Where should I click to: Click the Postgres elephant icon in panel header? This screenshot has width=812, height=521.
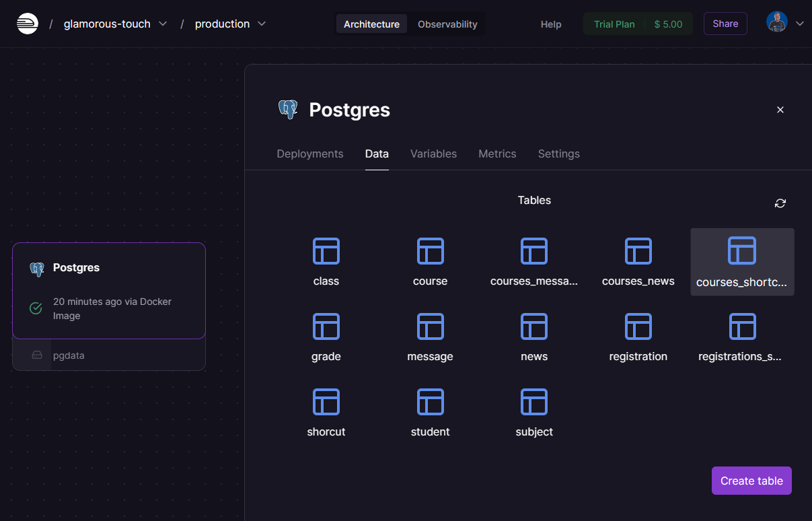coord(288,109)
